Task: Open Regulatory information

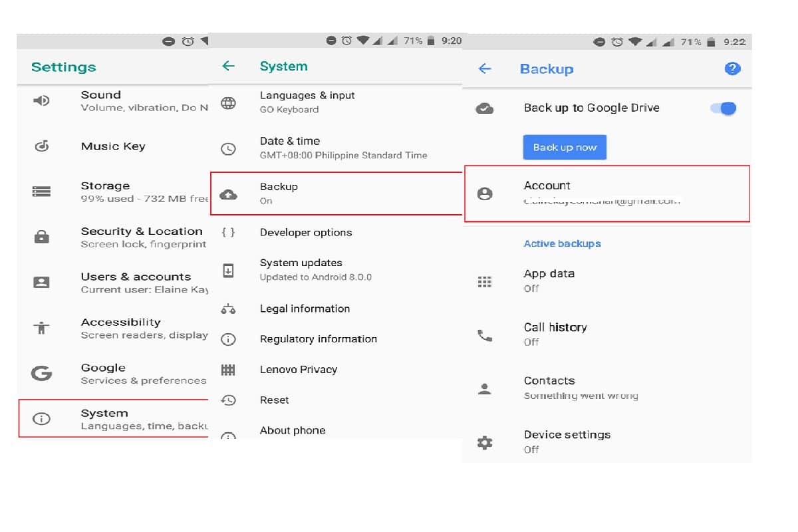Action: (x=336, y=339)
